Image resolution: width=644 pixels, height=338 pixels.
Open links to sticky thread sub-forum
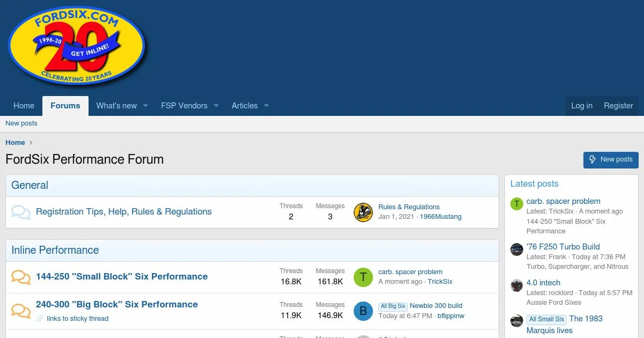(77, 319)
